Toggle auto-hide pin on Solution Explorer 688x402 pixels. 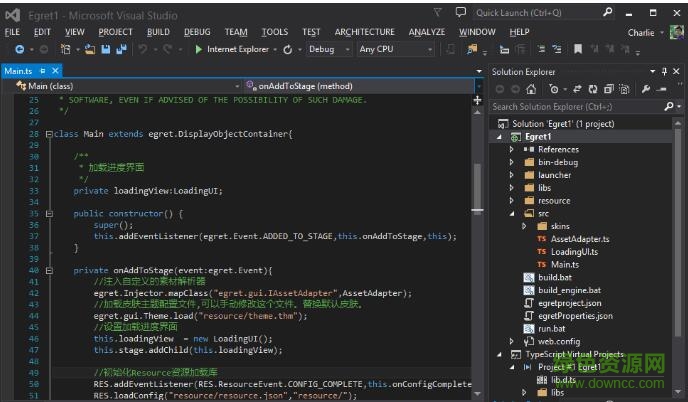coord(663,72)
